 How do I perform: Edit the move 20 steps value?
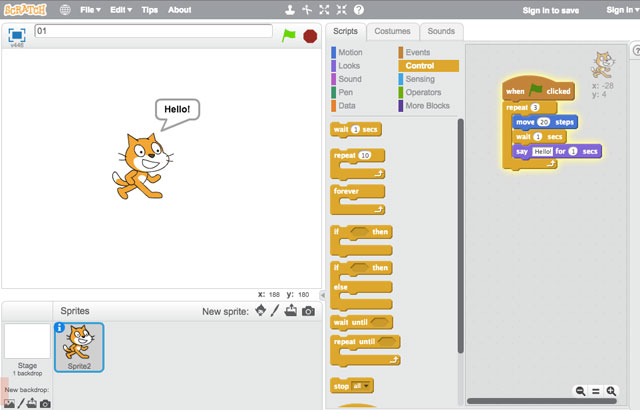pos(544,122)
